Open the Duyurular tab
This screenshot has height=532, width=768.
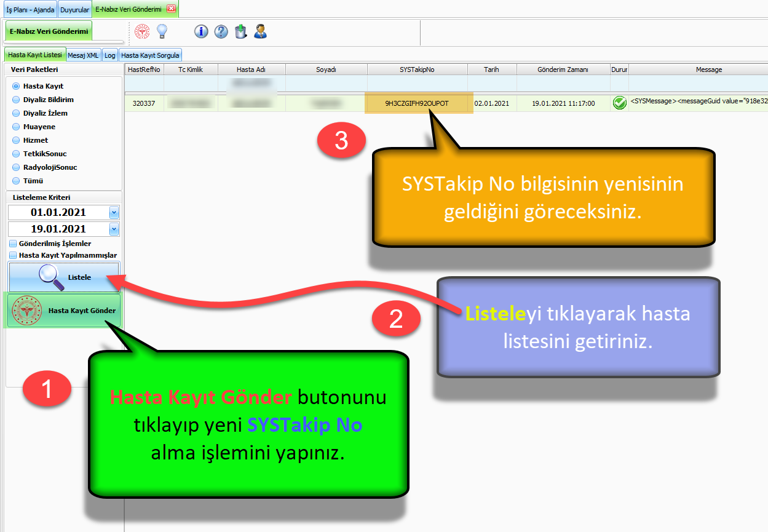75,9
